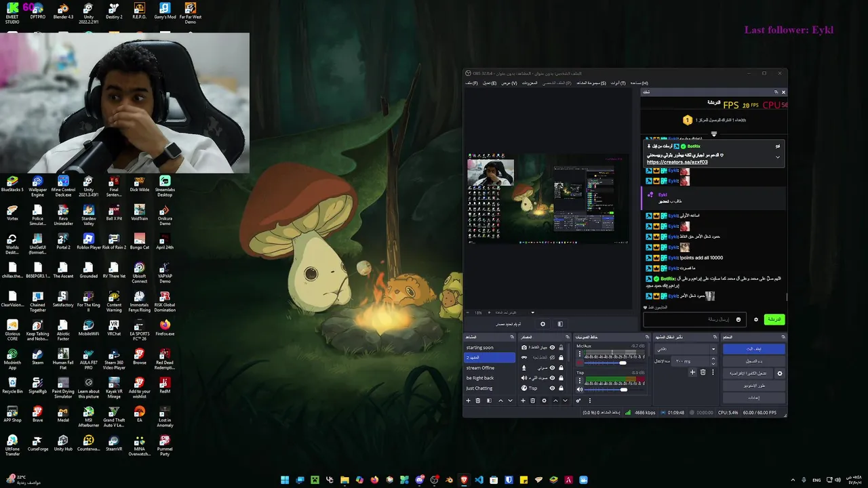Image resolution: width=868 pixels, height=488 pixels.
Task: Open Mic/Aux channel options dots
Action: pyautogui.click(x=580, y=354)
